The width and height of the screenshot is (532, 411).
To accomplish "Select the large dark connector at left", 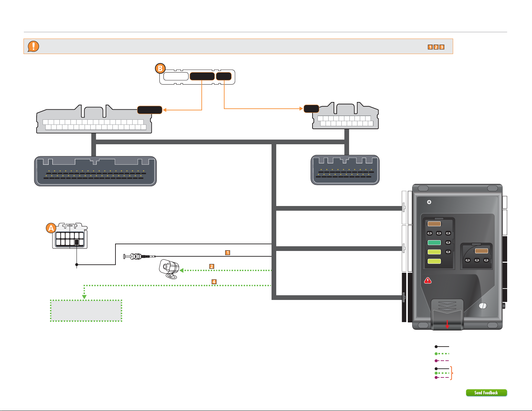I will [95, 171].
